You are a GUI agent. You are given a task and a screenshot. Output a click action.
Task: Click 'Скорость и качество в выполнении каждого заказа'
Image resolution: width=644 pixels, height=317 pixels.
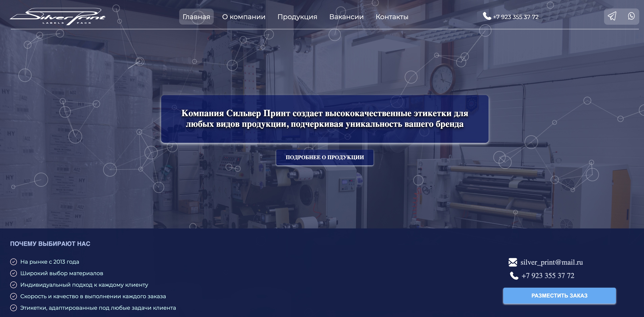tap(93, 296)
